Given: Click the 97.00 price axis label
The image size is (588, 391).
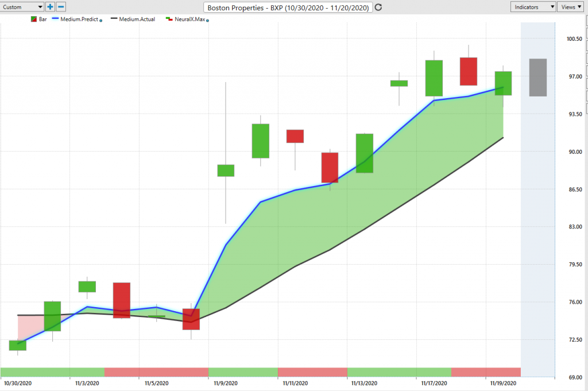Looking at the screenshot, I should (x=575, y=76).
